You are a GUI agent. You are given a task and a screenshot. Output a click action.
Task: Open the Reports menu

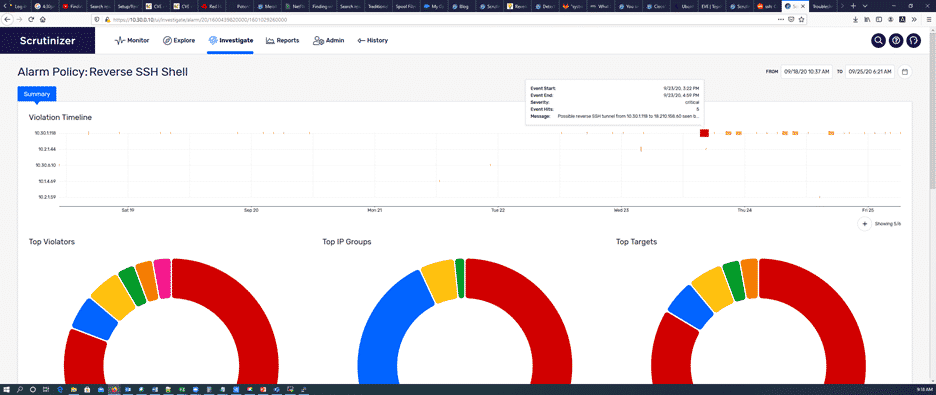pyautogui.click(x=282, y=41)
